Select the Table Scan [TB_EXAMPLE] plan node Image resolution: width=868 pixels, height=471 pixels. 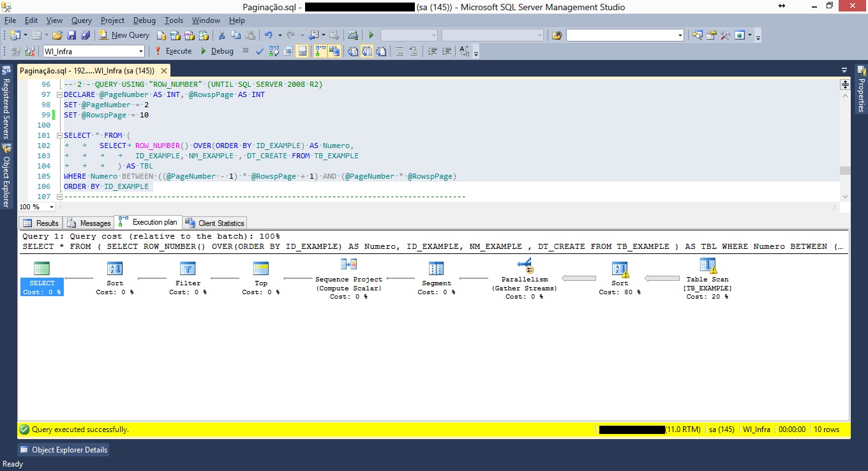(x=707, y=279)
